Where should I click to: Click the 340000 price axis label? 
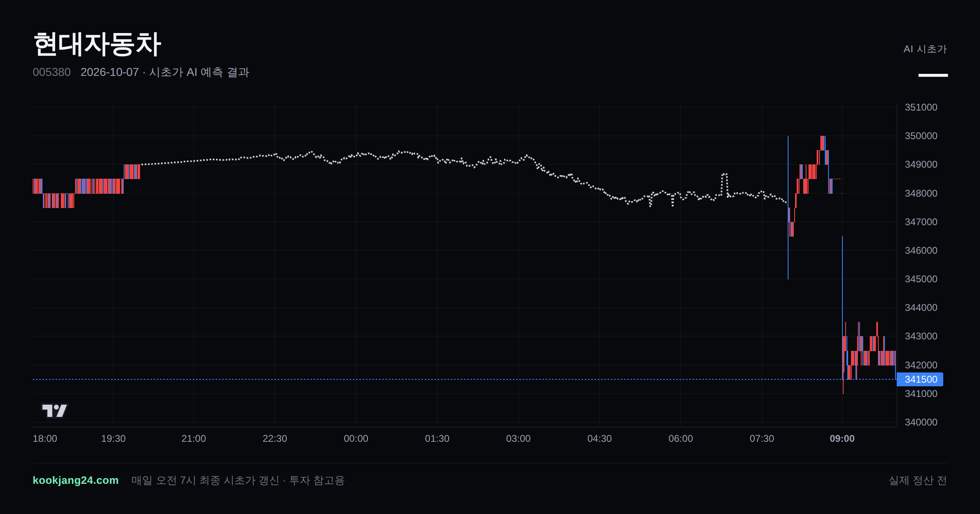pos(921,422)
